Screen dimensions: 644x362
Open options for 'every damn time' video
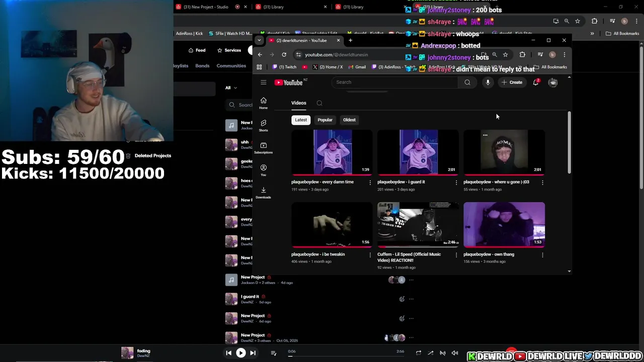[370, 183]
